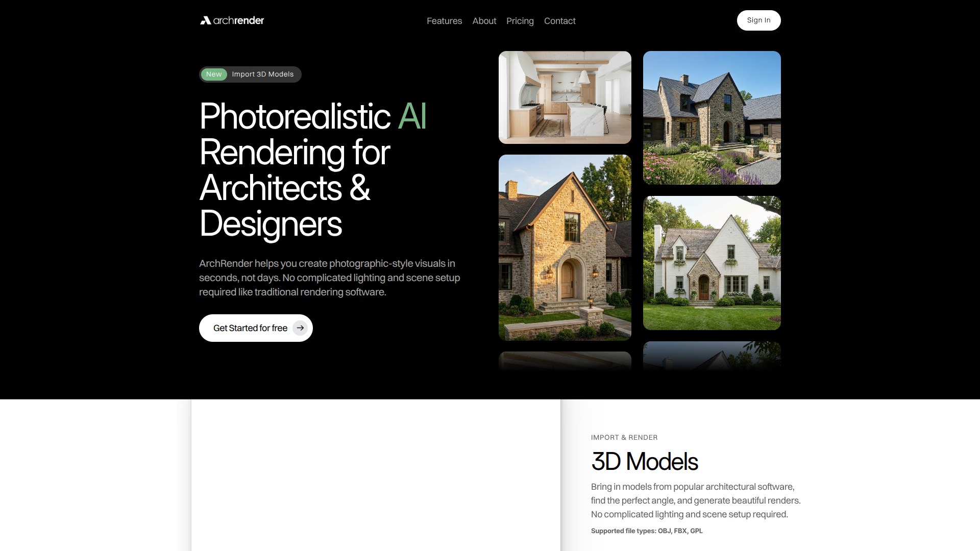Select the kitchen interior render thumbnail
The image size is (980, 551).
[565, 97]
